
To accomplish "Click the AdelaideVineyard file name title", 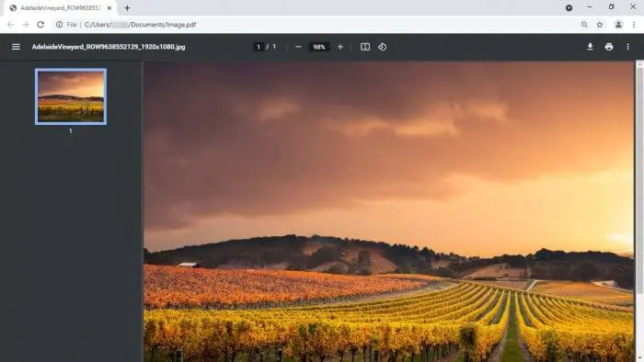I will pos(109,47).
